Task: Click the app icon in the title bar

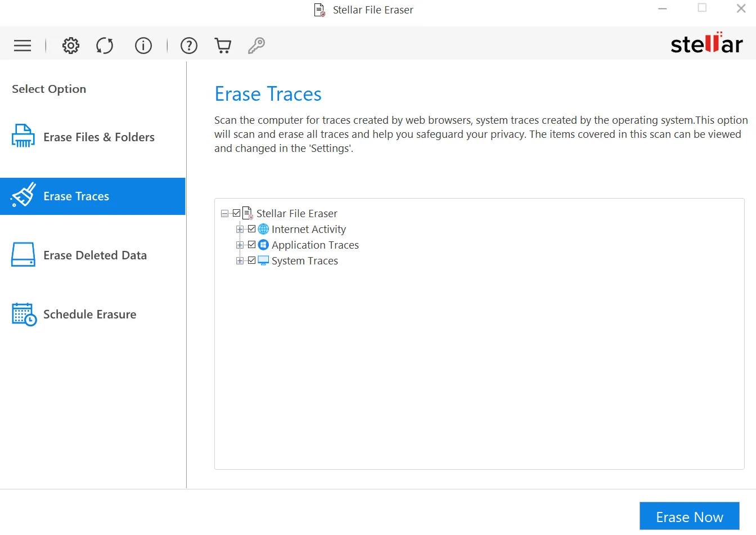Action: 319,10
